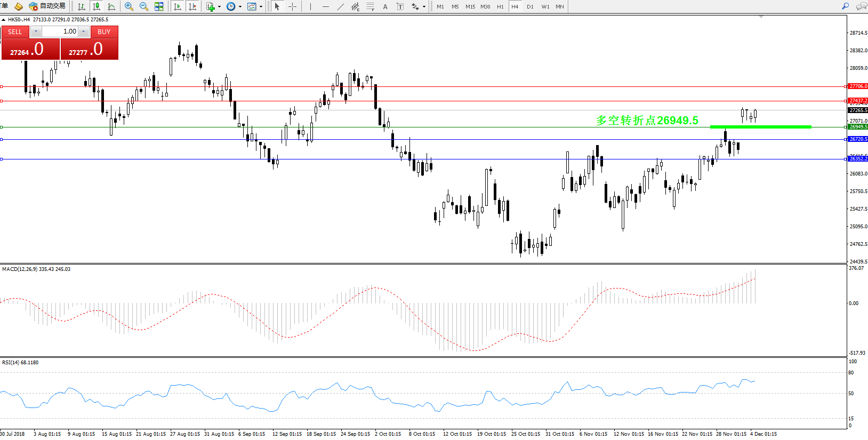Switch timeframe to D1
This screenshot has height=440, width=868.
(x=530, y=6)
